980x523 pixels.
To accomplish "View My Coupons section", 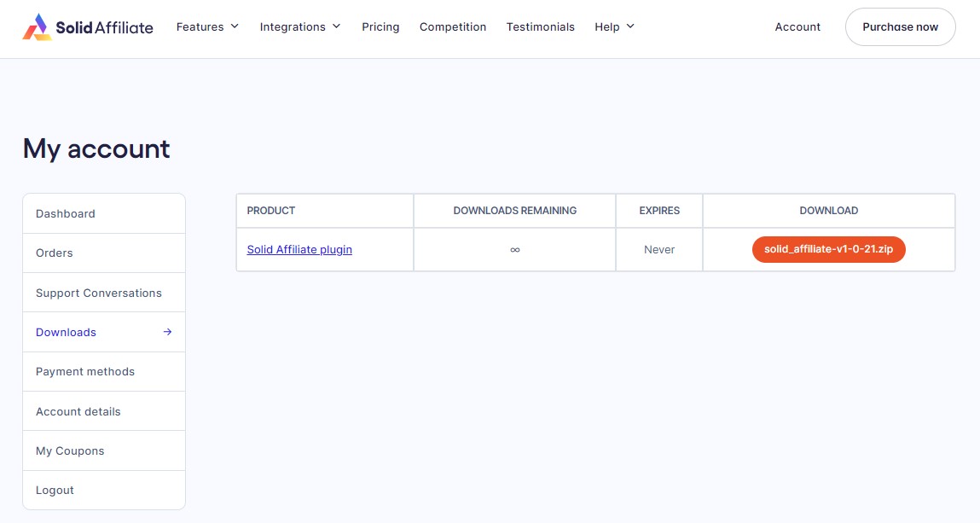I will 104,450.
